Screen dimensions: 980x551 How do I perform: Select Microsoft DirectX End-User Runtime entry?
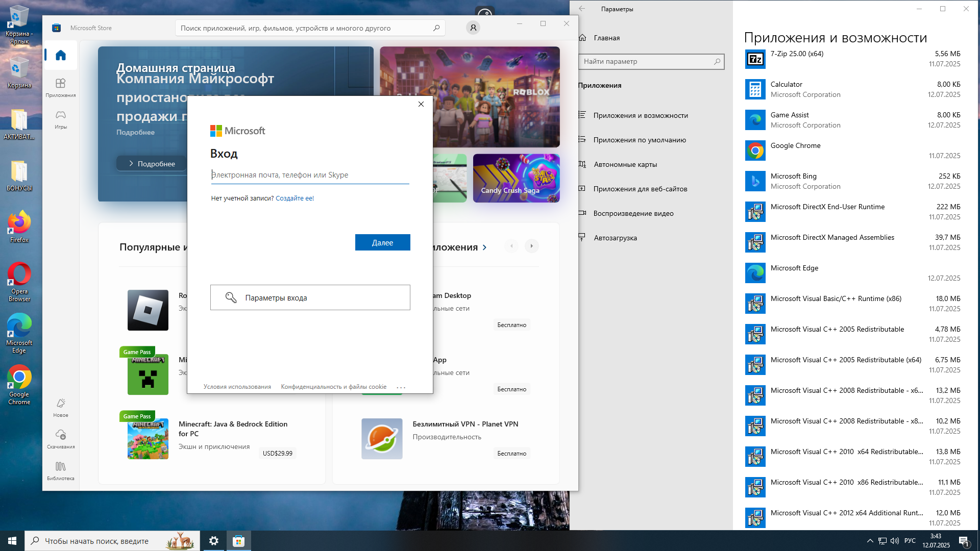(x=852, y=212)
